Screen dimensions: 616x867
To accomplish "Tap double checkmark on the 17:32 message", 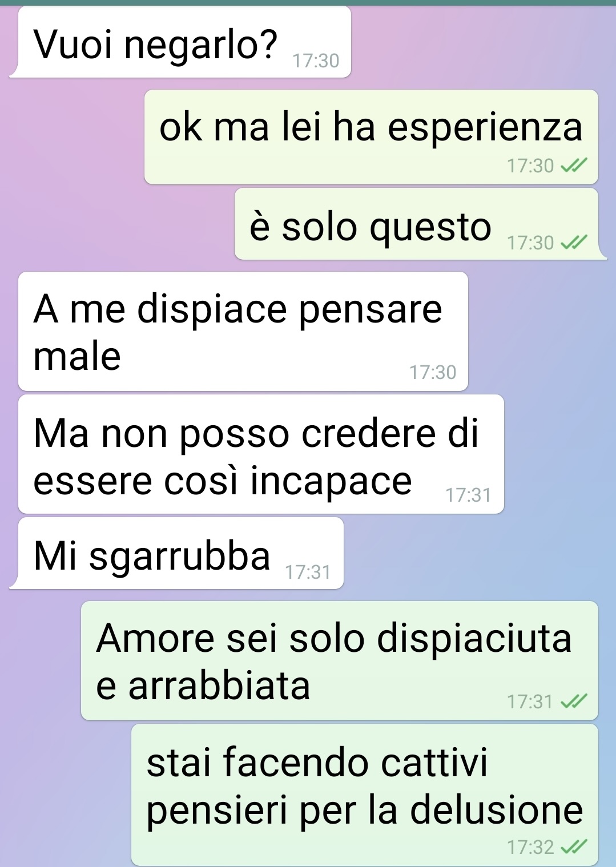I will tap(574, 847).
